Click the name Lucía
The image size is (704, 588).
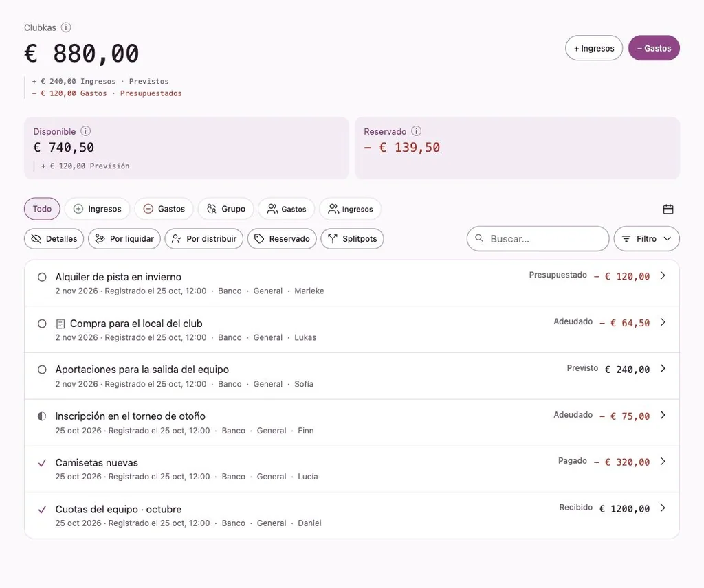click(307, 477)
